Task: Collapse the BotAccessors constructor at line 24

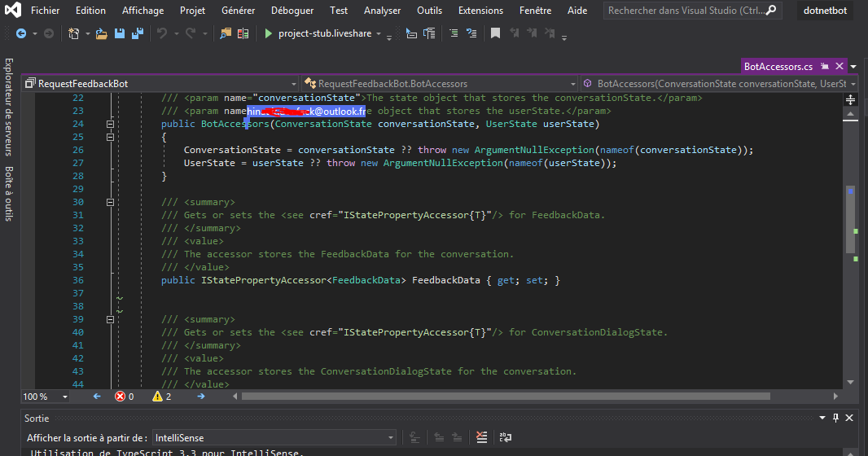Action: [x=110, y=124]
